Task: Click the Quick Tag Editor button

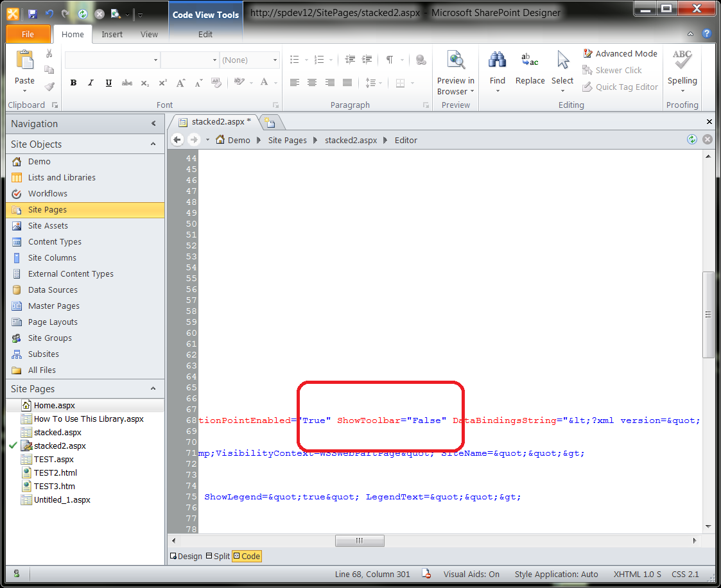Action: [620, 87]
